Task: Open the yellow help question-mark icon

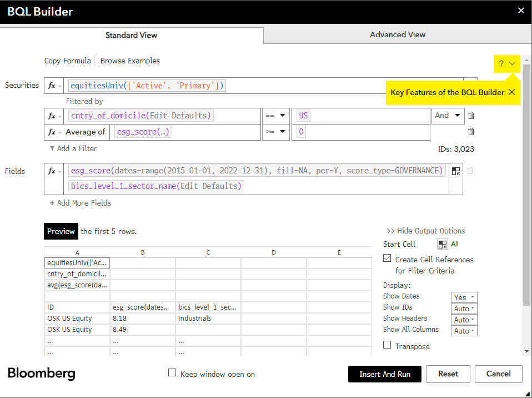Action: [x=503, y=64]
